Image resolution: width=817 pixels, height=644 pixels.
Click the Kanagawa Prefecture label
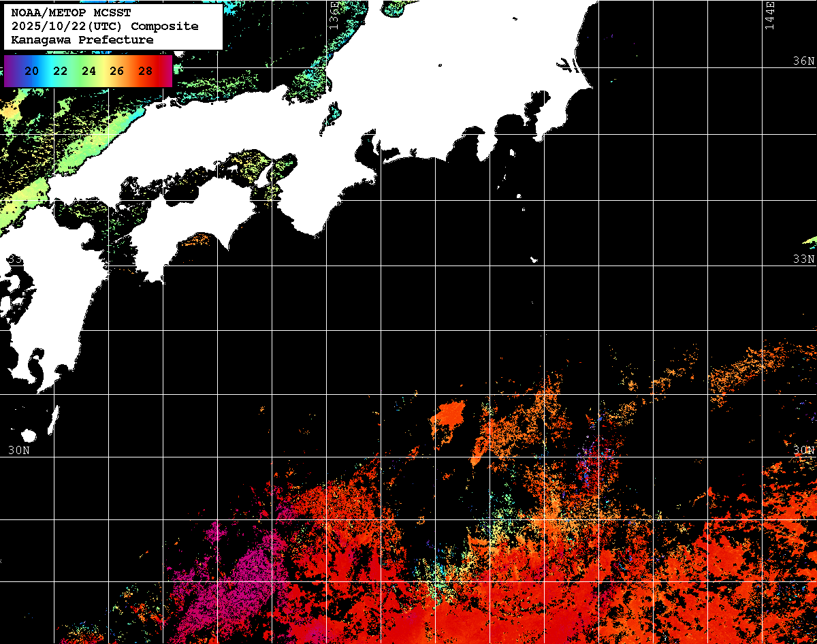tap(82, 40)
